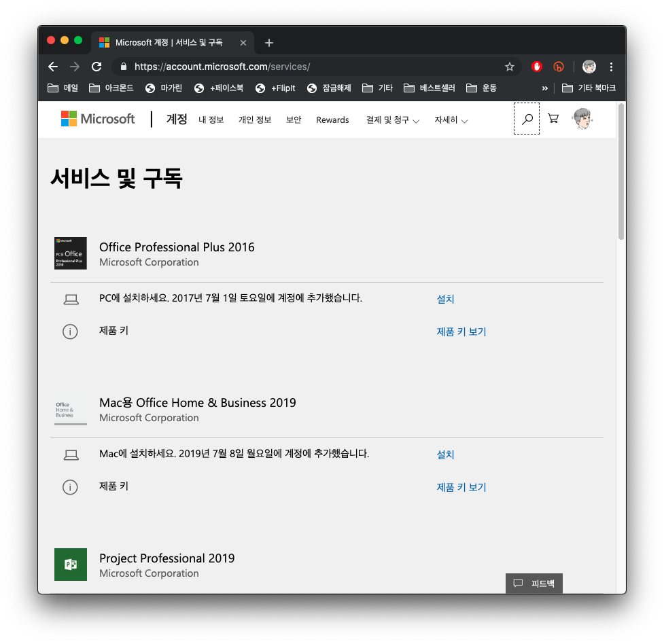Click the lock icon in address bar
This screenshot has height=644, width=664.
pyautogui.click(x=124, y=67)
